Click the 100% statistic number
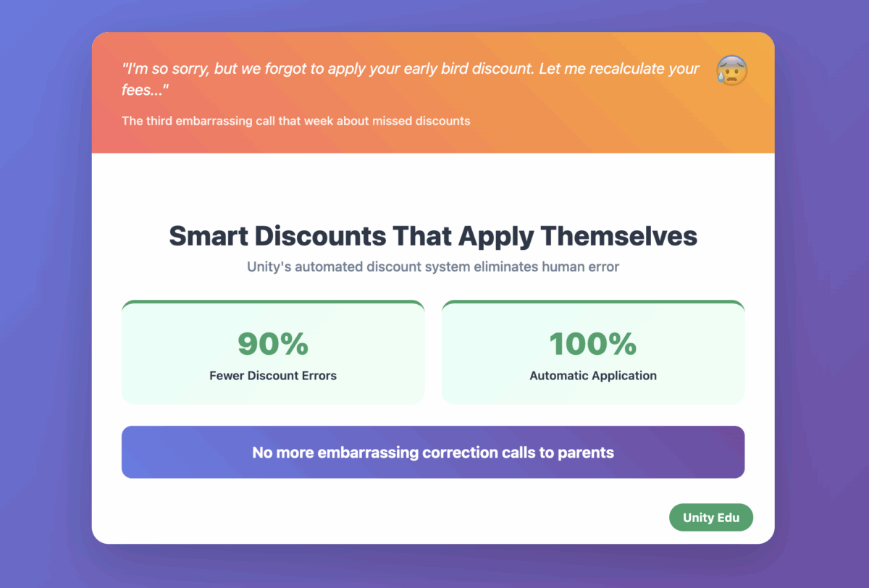The height and width of the screenshot is (588, 869). pyautogui.click(x=593, y=343)
